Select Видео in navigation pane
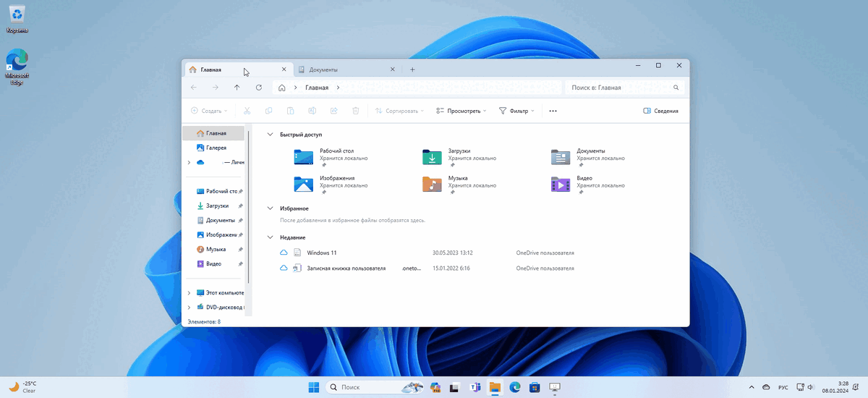 213,263
